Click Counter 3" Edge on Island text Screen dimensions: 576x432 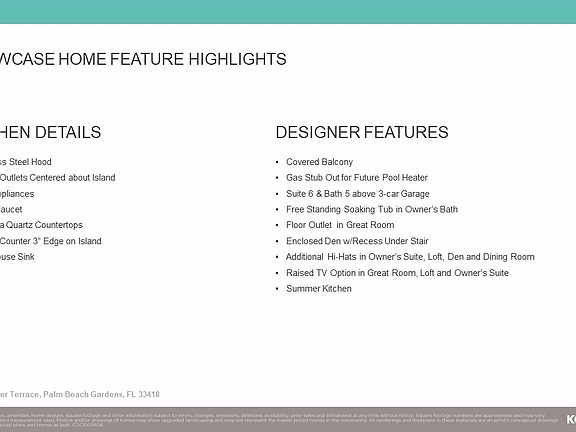tap(50, 241)
